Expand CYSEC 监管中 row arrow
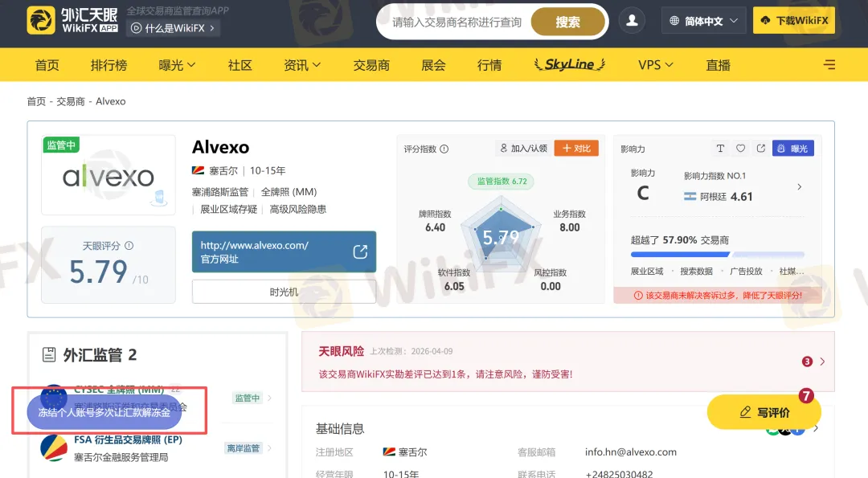The height and width of the screenshot is (478, 868). [x=269, y=398]
